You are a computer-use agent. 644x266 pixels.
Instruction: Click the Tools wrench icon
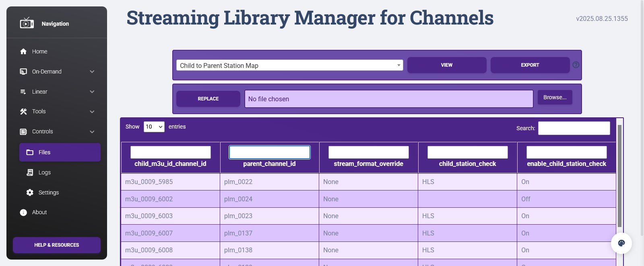click(x=23, y=112)
